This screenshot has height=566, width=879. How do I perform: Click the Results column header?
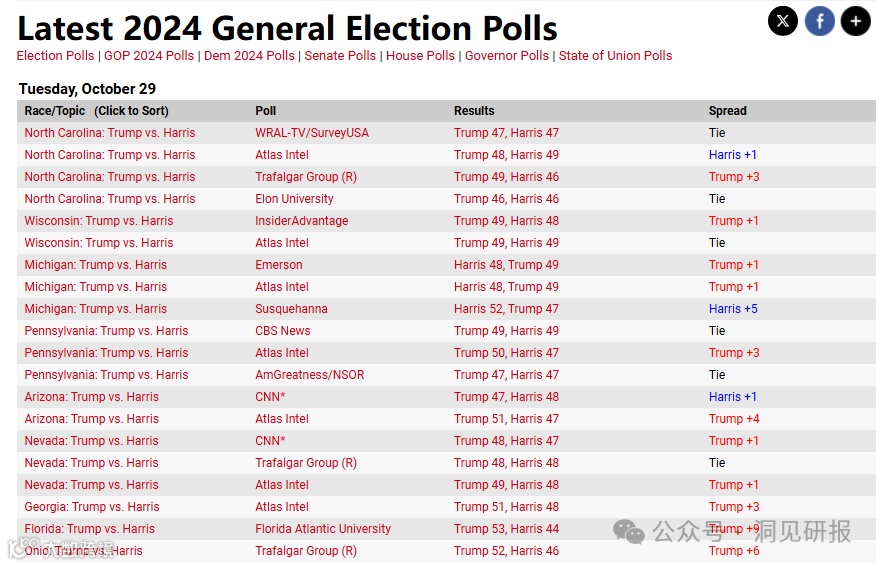474,111
